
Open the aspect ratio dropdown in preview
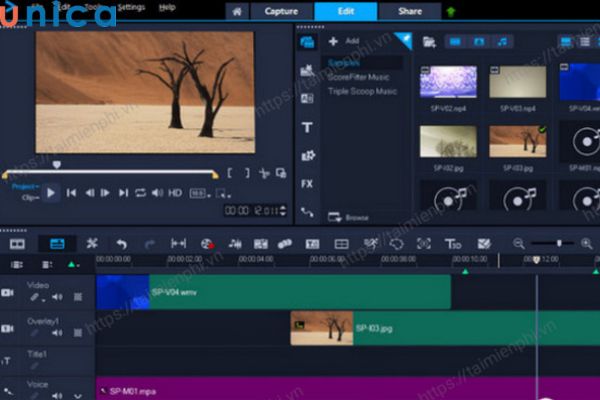tap(200, 194)
